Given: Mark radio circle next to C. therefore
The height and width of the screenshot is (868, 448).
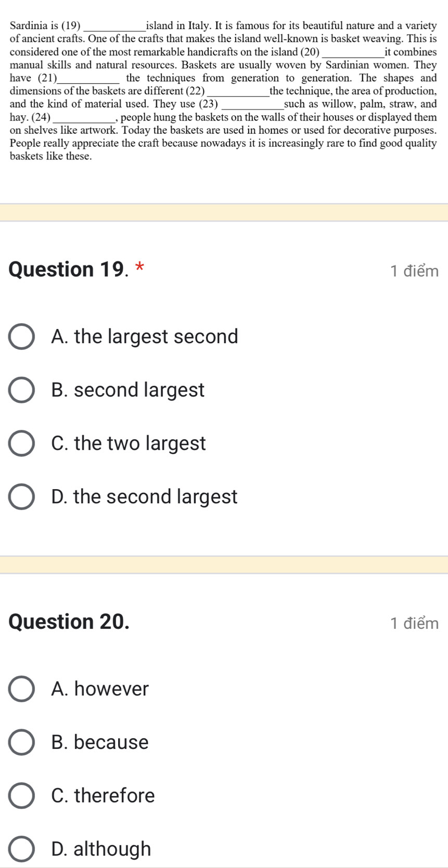Looking at the screenshot, I should pyautogui.click(x=22, y=796).
